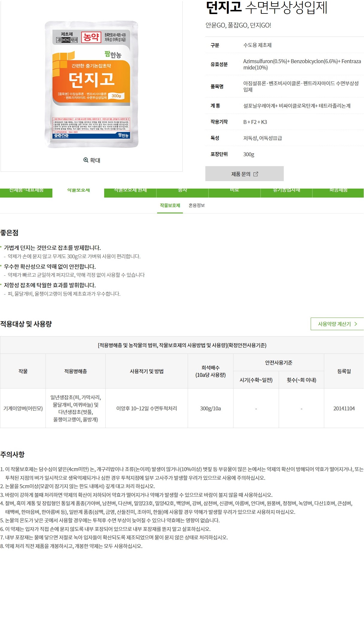Select the 300g/10a dosage cell

[x=210, y=408]
